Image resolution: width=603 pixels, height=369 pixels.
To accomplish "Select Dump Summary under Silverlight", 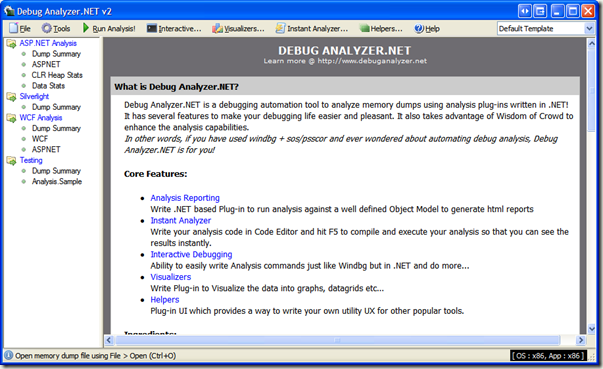I will click(x=56, y=107).
